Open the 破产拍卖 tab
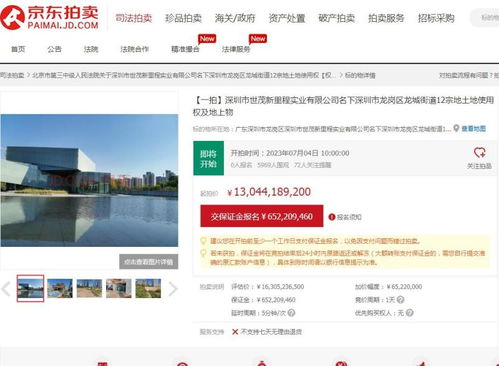Viewport: 499px width, 366px height. (337, 18)
